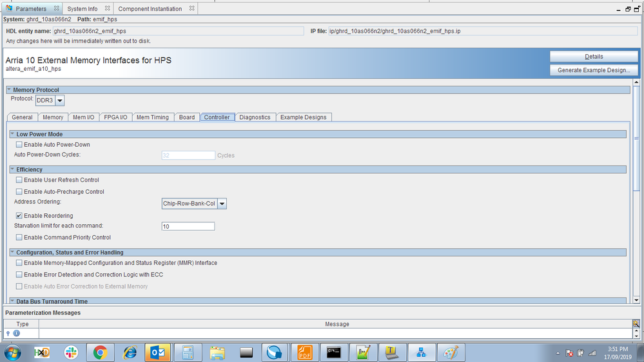This screenshot has height=362, width=644.
Task: Enable User Refresh Control checkbox
Action: 19,180
